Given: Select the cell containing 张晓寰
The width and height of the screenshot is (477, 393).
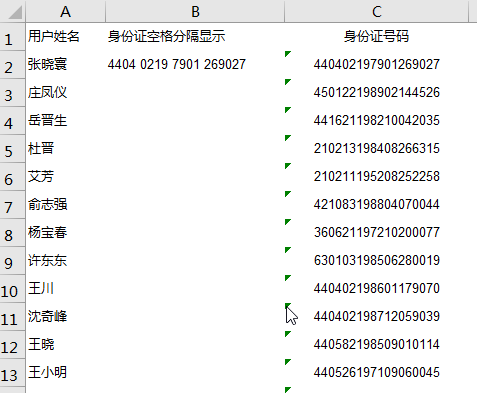Looking at the screenshot, I should pyautogui.click(x=66, y=65).
